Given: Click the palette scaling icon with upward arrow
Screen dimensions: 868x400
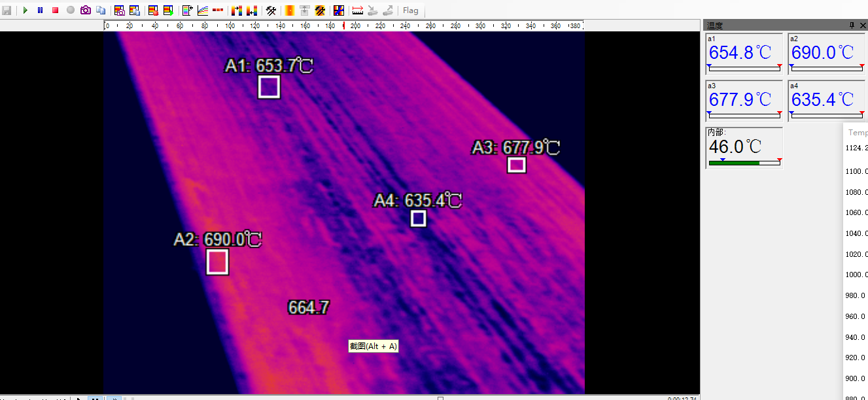Looking at the screenshot, I should pyautogui.click(x=237, y=10).
